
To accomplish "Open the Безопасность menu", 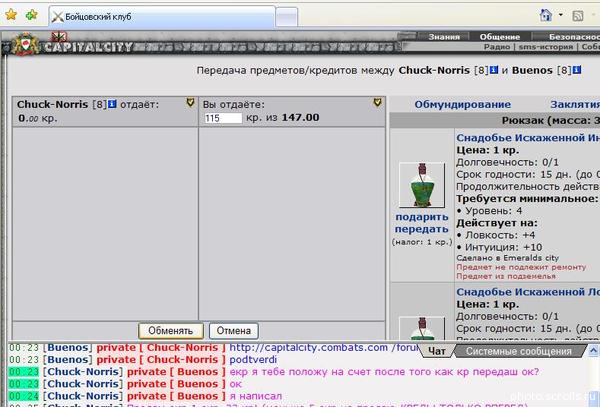I will (x=574, y=37).
